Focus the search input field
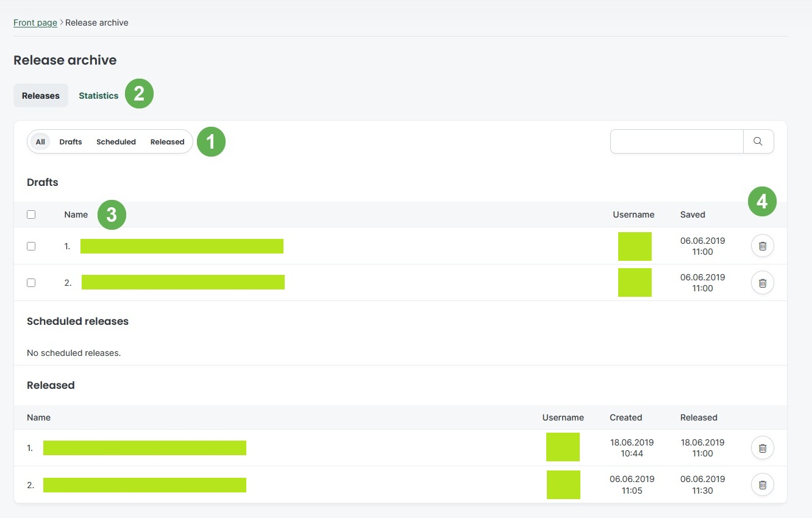The width and height of the screenshot is (812, 518). pos(677,141)
